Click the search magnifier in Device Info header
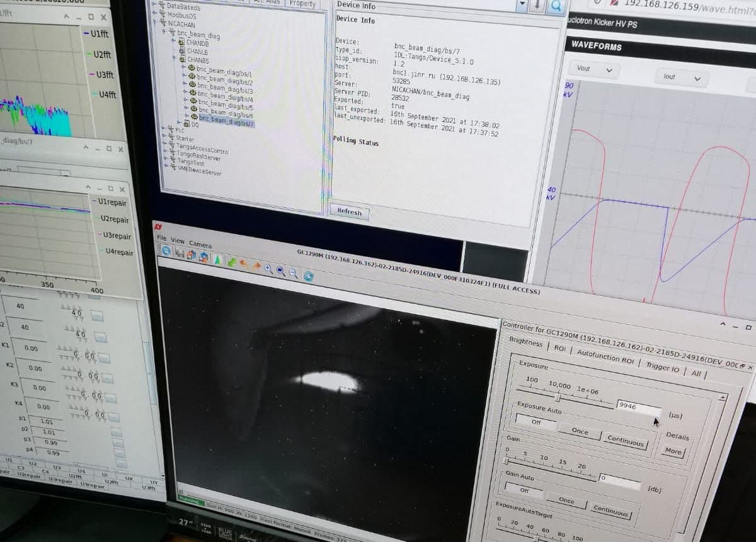The height and width of the screenshot is (542, 756). (556, 6)
